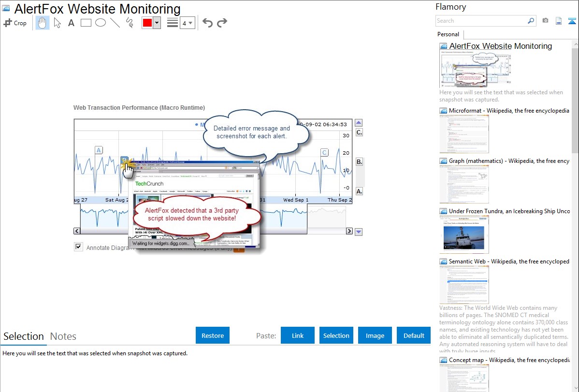Open Semantic Web snapshot title

[x=509, y=261]
